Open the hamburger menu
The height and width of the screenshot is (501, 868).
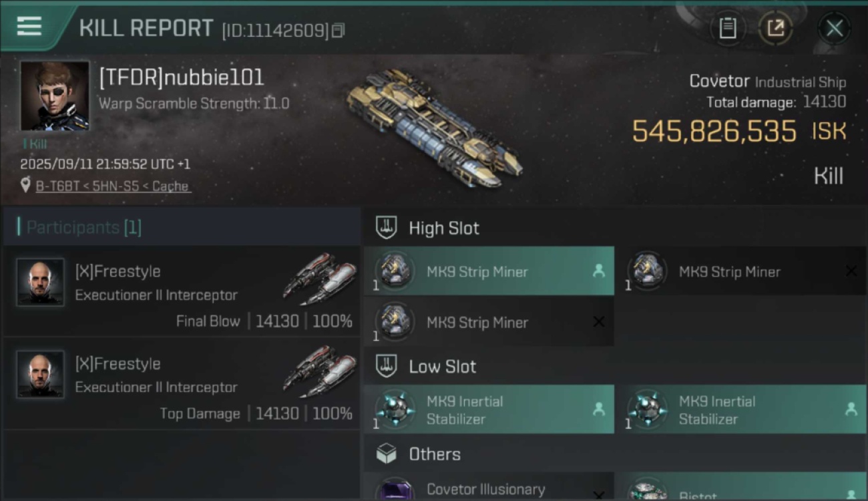pyautogui.click(x=29, y=27)
